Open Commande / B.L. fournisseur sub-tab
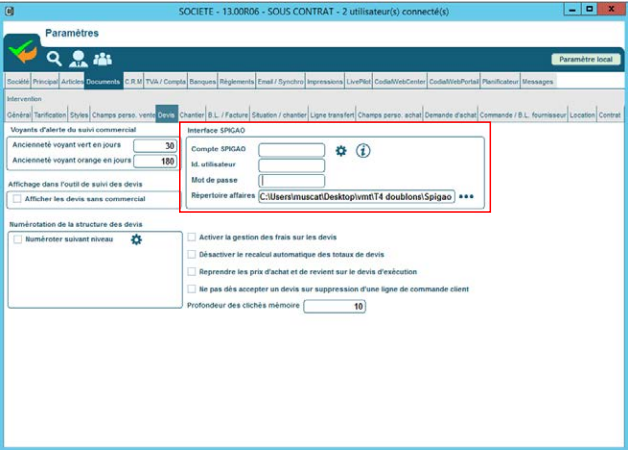Viewport: 628px width, 450px height. [x=523, y=115]
